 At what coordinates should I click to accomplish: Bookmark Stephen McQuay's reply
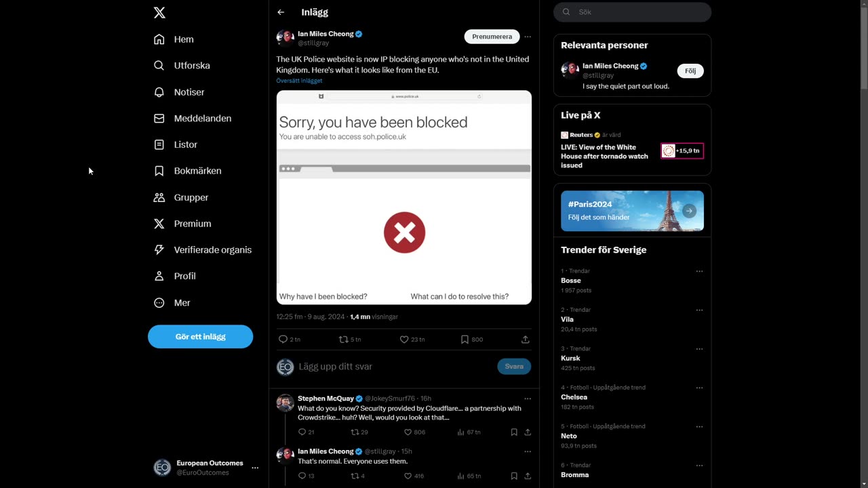click(x=514, y=432)
